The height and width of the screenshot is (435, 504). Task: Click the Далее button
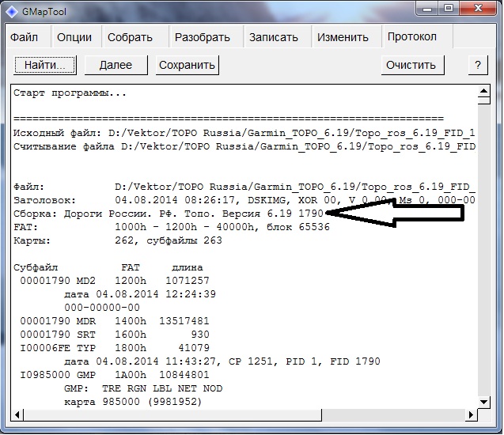pyautogui.click(x=116, y=65)
